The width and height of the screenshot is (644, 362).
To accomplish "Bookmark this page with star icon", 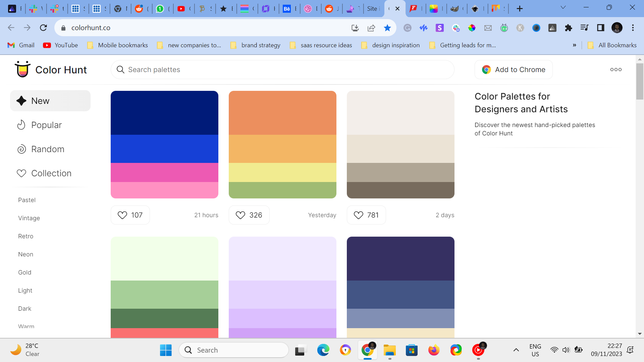I will [387, 28].
